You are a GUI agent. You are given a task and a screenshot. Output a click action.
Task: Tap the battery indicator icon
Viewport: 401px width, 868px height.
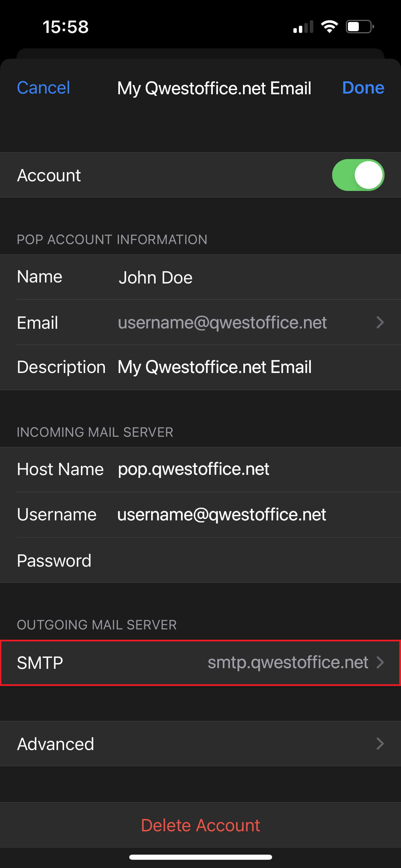pos(359,27)
